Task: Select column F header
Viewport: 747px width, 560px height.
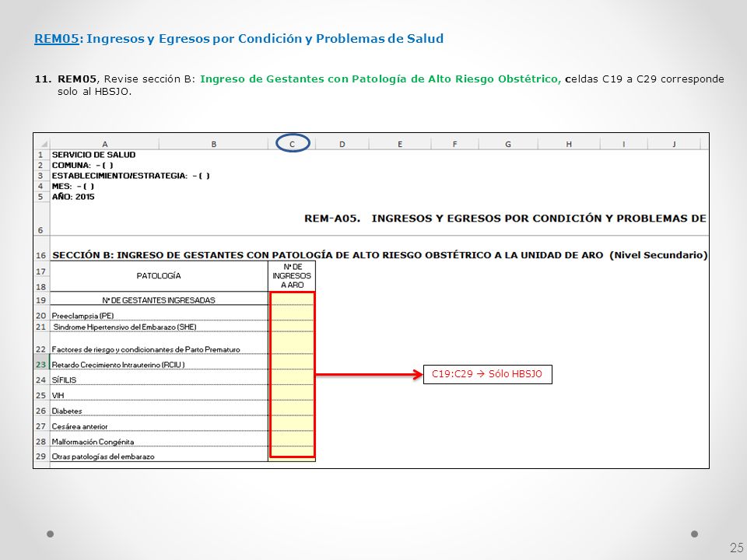Action: pyautogui.click(x=454, y=144)
